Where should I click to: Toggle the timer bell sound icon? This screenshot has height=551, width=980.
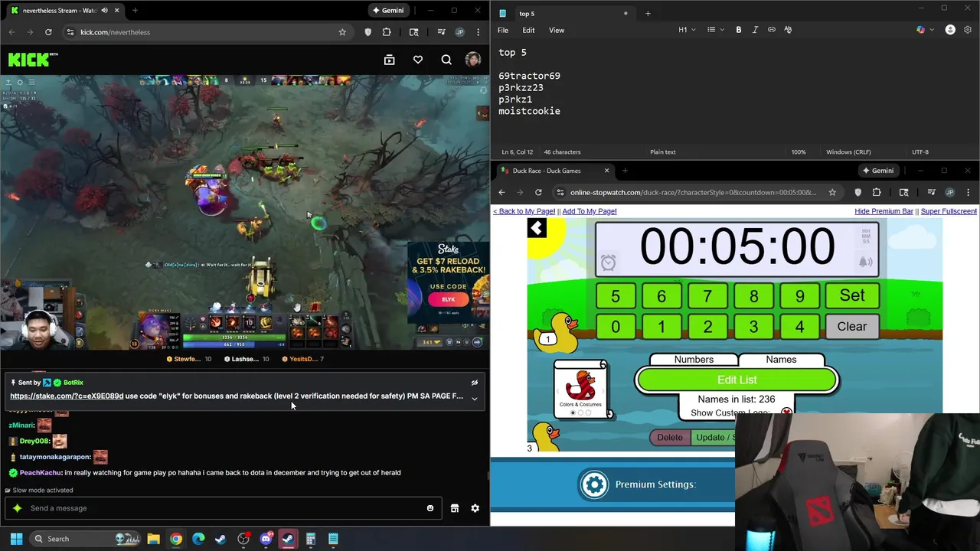click(865, 262)
